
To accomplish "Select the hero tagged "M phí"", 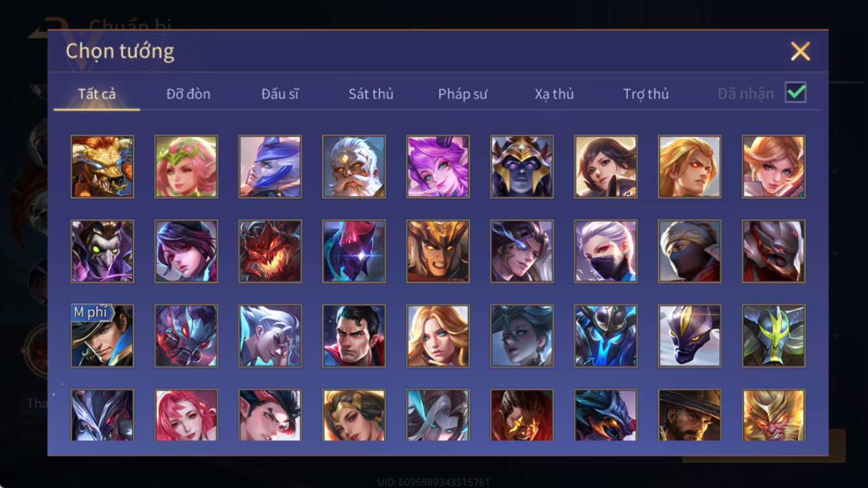I will tap(102, 336).
